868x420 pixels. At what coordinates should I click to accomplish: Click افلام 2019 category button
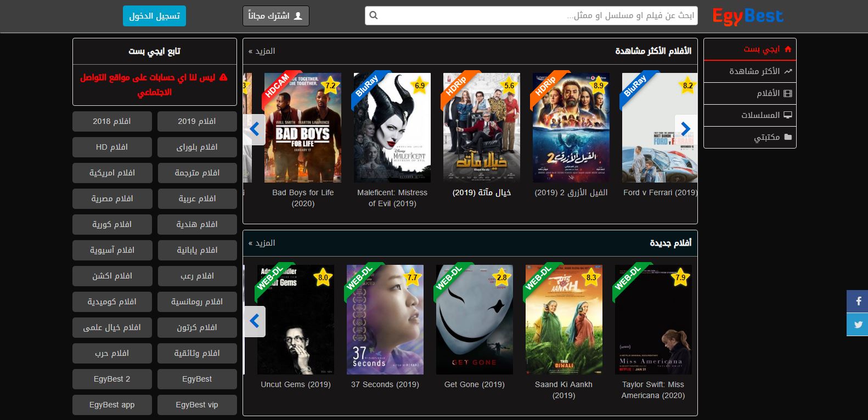(x=197, y=121)
